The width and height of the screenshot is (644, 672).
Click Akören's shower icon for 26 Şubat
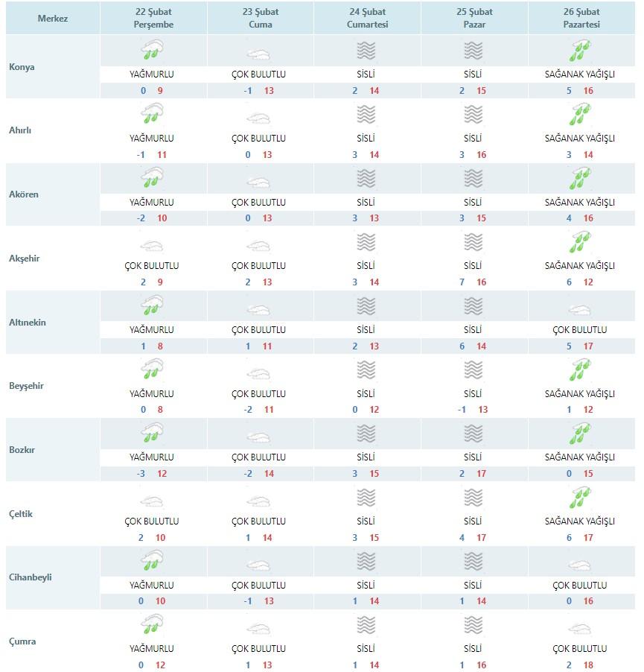coord(580,178)
